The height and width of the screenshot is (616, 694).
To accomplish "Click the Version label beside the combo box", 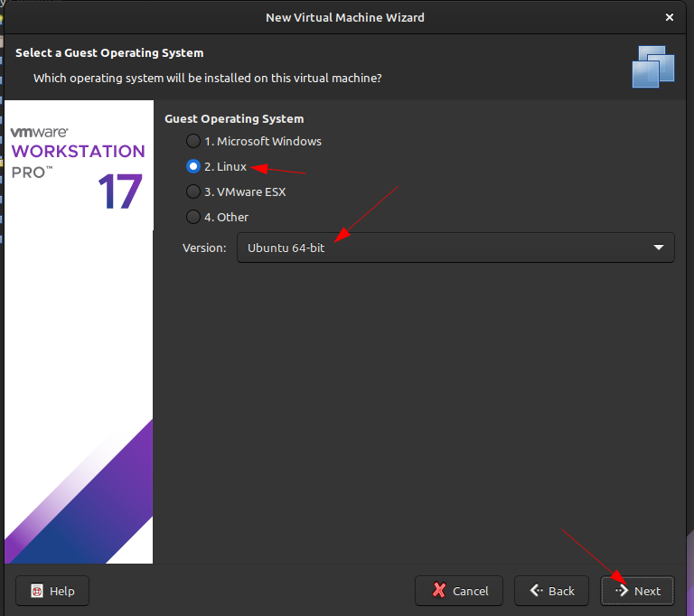I will (204, 247).
